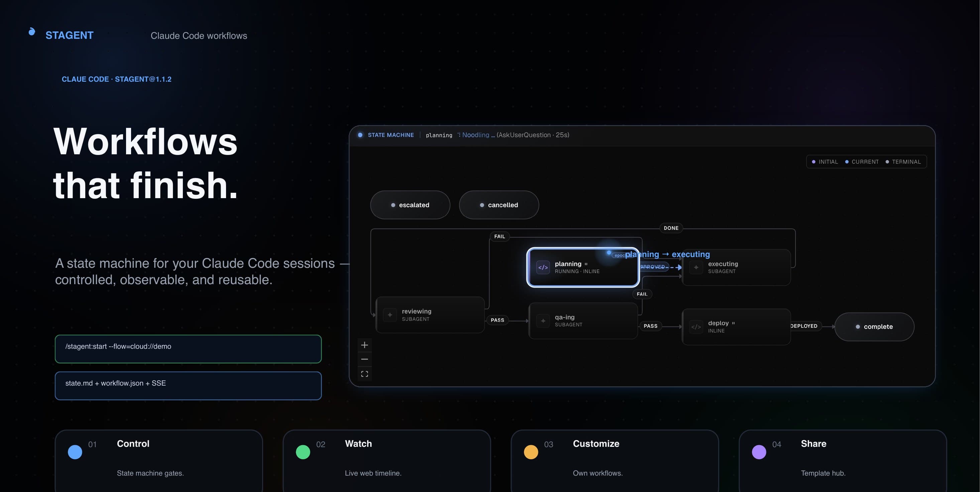Select the planning RUNNING · INLINE node

click(583, 267)
